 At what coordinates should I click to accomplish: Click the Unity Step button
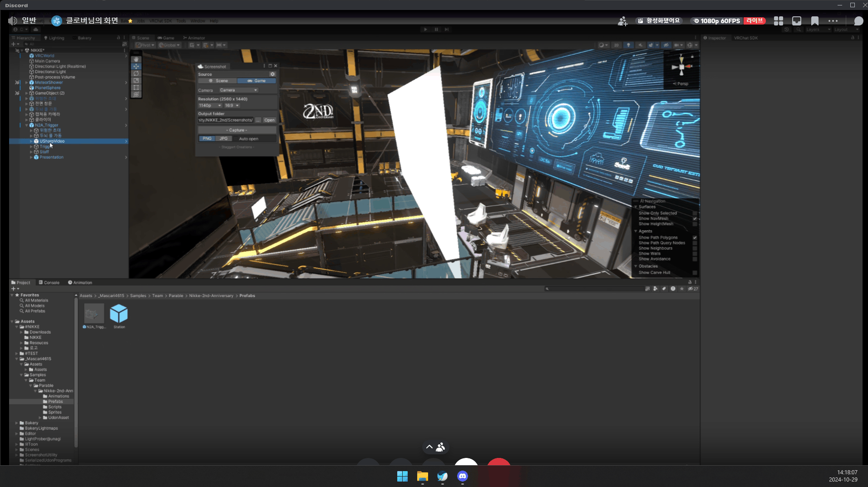pos(447,30)
